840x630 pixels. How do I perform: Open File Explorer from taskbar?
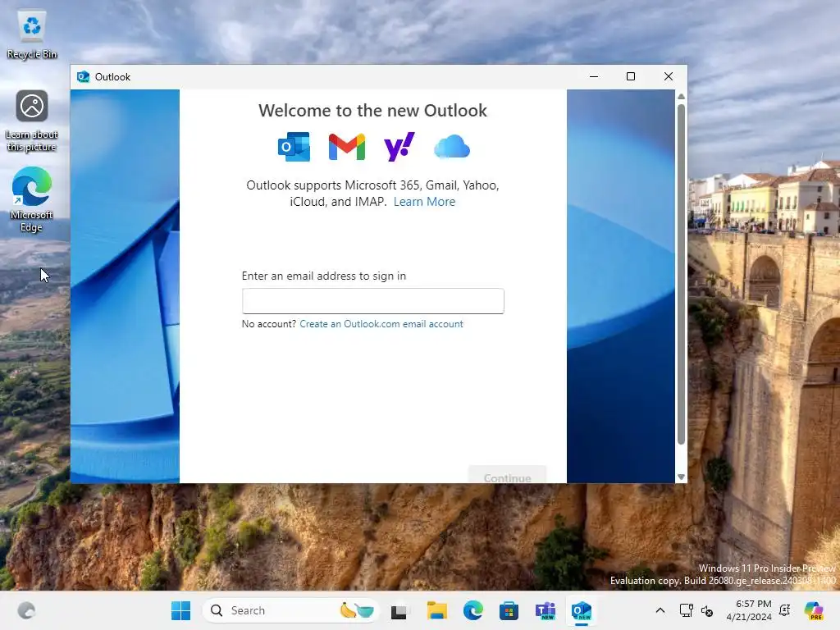pyautogui.click(x=436, y=610)
